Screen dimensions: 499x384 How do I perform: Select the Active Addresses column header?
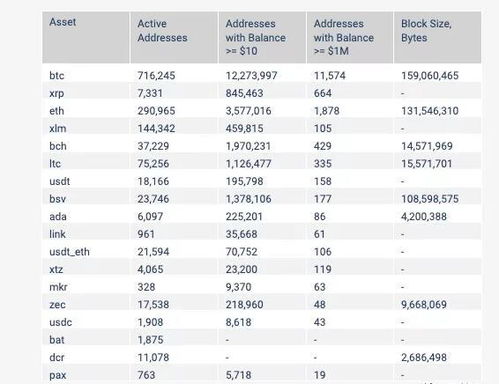pos(162,31)
